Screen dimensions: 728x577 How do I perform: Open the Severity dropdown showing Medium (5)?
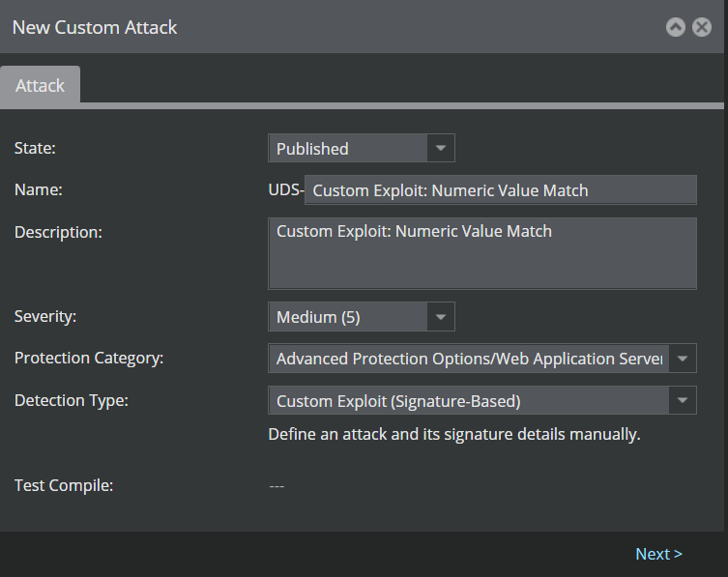click(x=362, y=317)
